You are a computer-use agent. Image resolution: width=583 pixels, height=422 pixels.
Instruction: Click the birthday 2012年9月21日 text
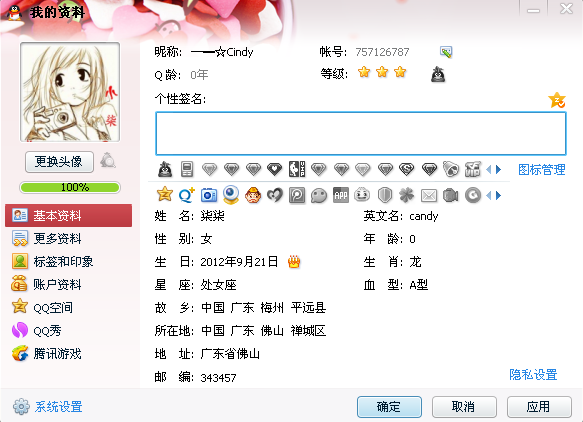tap(239, 262)
